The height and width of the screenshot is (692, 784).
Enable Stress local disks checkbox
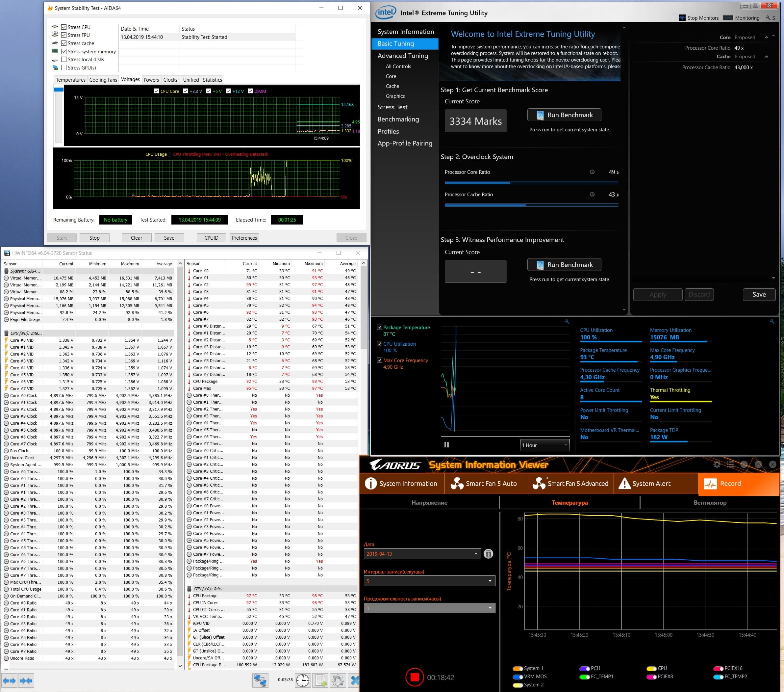pos(64,60)
